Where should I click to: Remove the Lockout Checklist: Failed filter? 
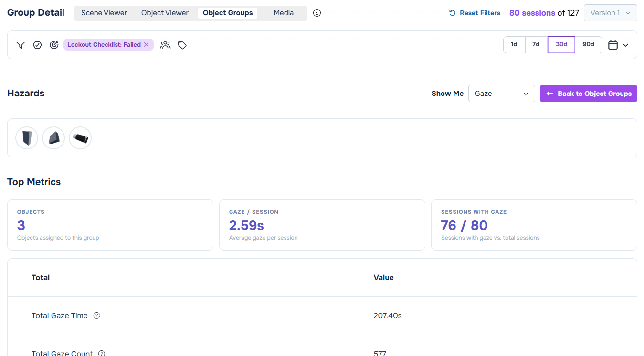coord(146,45)
